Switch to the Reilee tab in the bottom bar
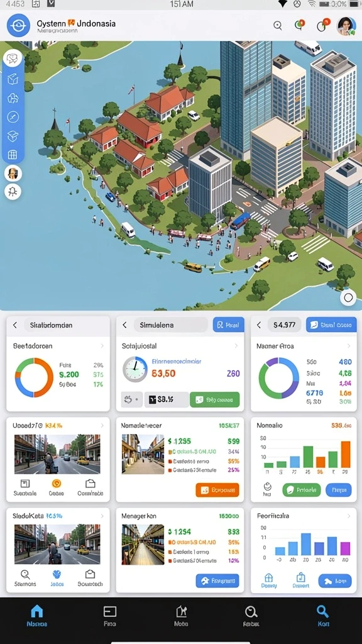 coord(251,616)
